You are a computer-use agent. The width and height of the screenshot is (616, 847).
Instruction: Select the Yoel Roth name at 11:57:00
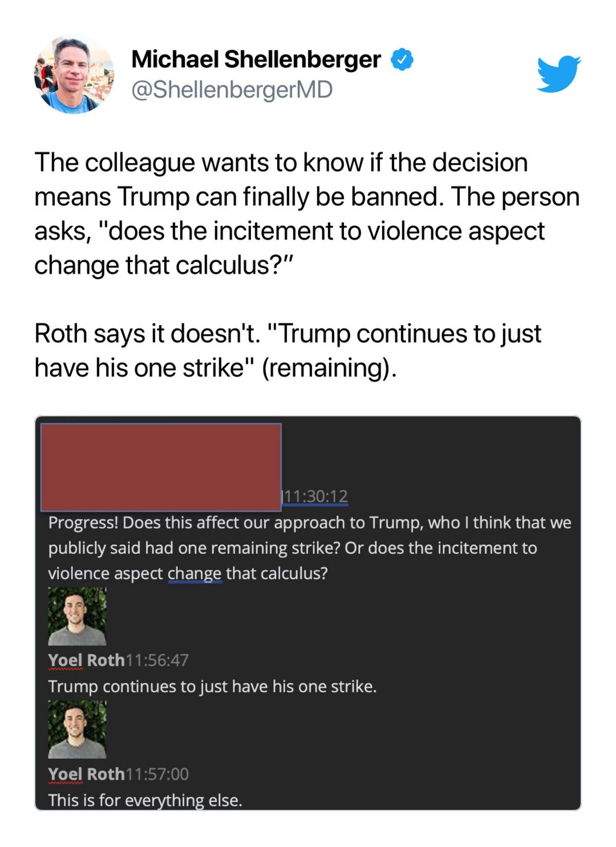click(x=86, y=774)
